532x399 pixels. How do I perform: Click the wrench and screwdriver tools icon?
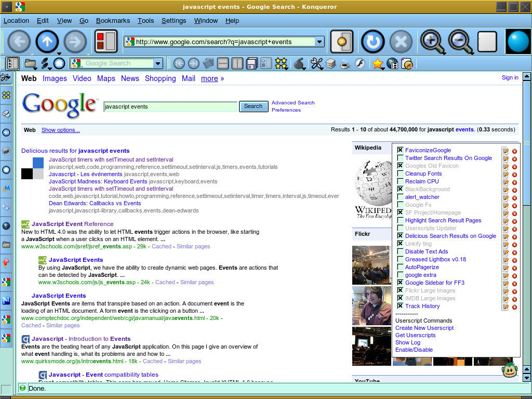click(x=316, y=63)
